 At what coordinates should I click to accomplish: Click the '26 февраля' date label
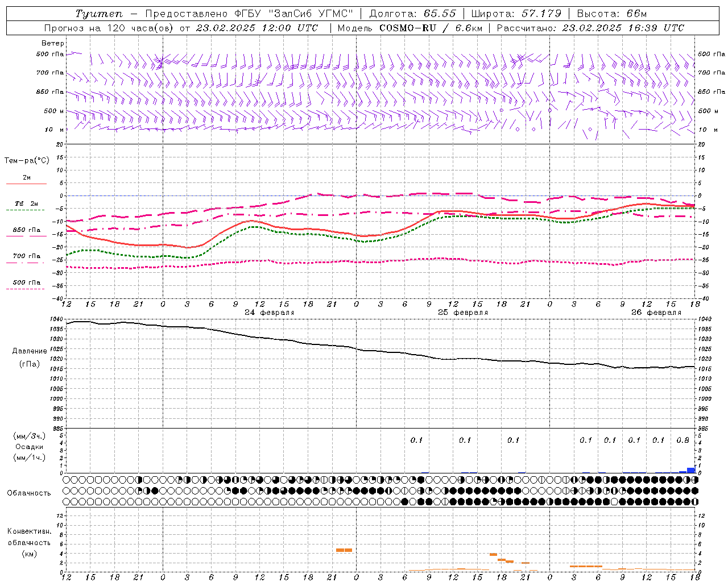(656, 313)
